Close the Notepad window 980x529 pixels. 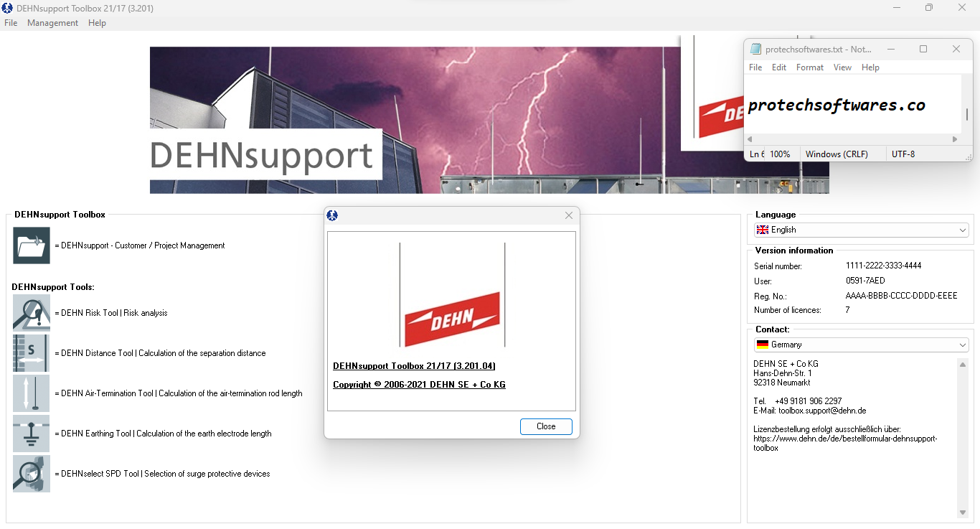(x=956, y=49)
